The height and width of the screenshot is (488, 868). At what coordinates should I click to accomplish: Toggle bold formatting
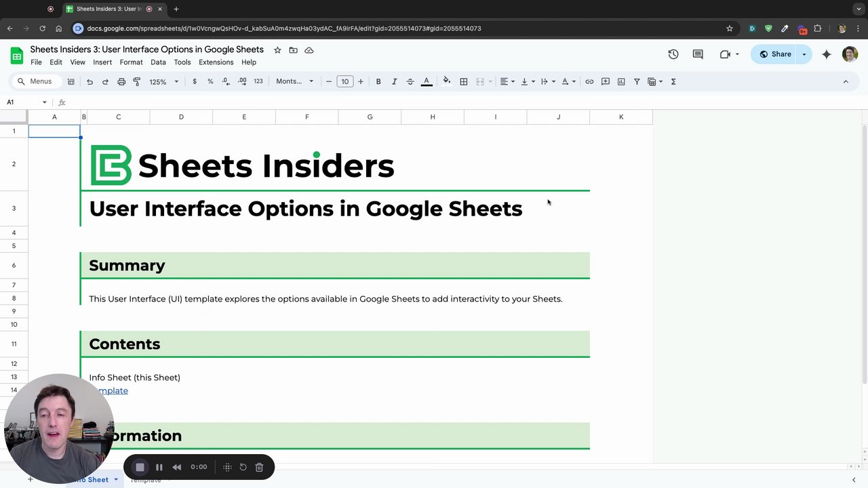click(378, 81)
